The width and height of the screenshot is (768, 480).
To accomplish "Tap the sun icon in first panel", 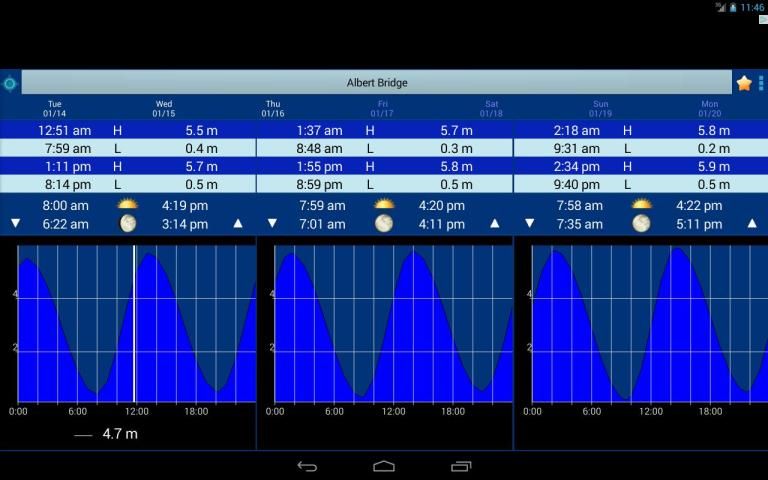I will pyautogui.click(x=127, y=206).
